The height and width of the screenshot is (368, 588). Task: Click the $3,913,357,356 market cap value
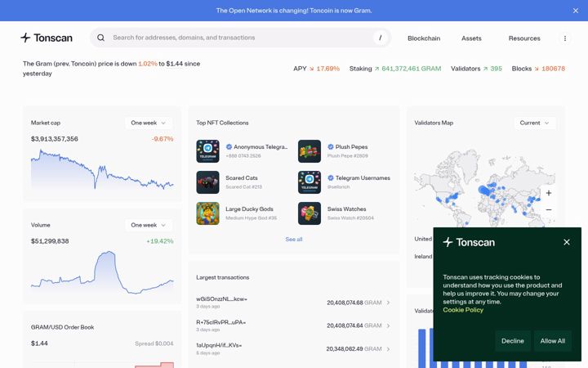(x=55, y=139)
